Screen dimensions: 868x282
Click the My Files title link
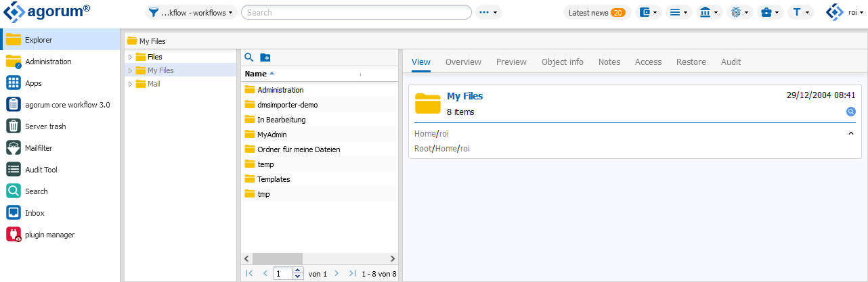tap(464, 96)
